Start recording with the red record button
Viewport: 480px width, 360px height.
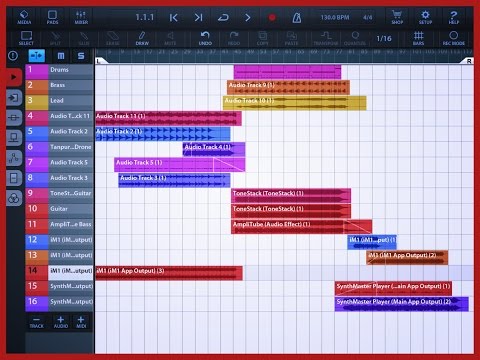(272, 17)
